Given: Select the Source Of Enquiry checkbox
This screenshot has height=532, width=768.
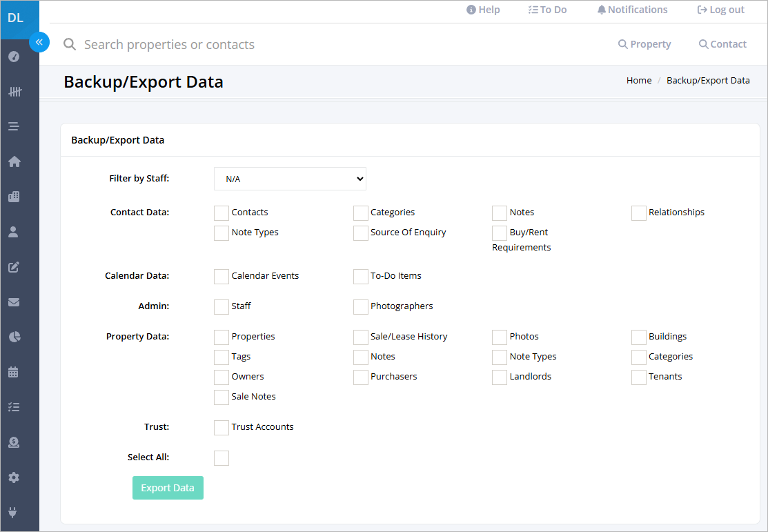Looking at the screenshot, I should point(360,233).
